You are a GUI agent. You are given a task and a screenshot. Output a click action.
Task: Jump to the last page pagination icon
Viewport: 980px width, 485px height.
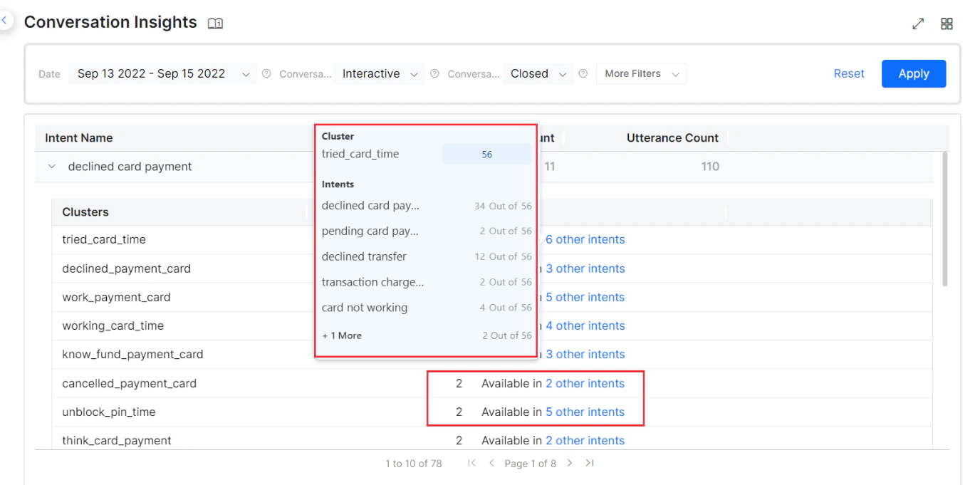590,463
